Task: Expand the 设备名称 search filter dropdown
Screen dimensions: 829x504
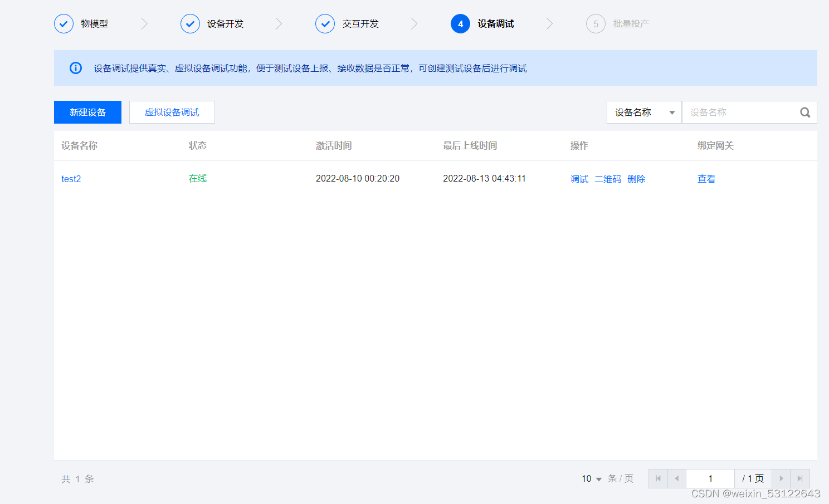Action: click(x=644, y=112)
